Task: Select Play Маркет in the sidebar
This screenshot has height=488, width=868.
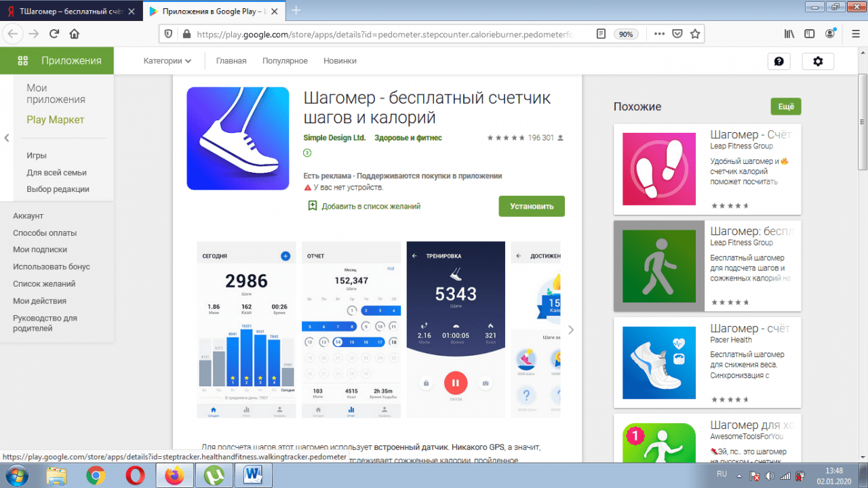Action: point(56,120)
